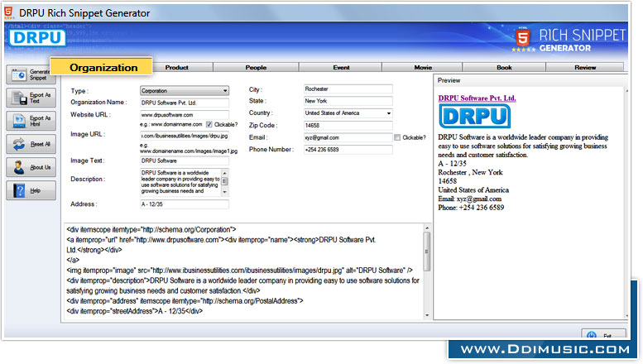Switch to the Review tab

(x=585, y=67)
